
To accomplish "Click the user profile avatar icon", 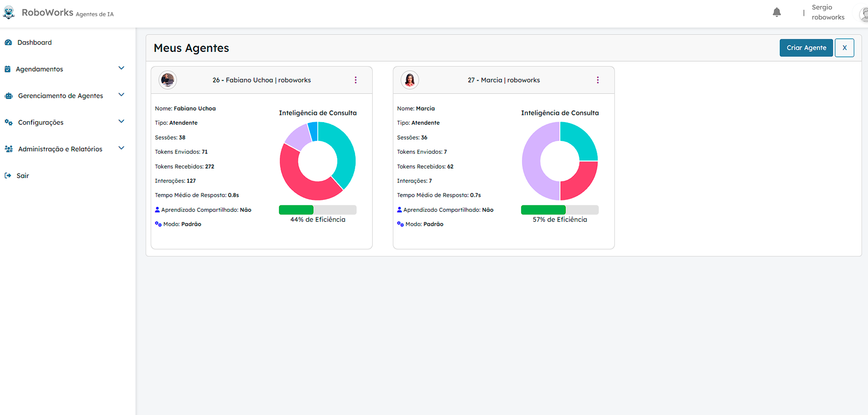I will [863, 14].
